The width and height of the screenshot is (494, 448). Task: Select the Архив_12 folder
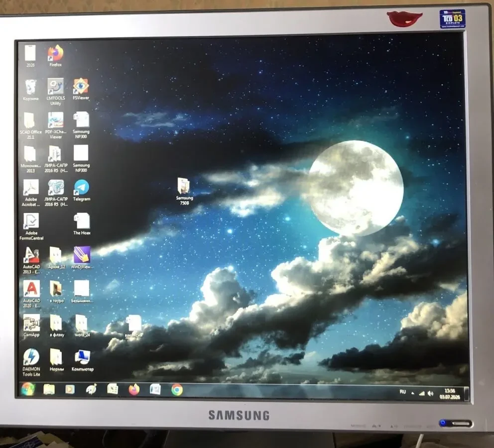pos(56,257)
